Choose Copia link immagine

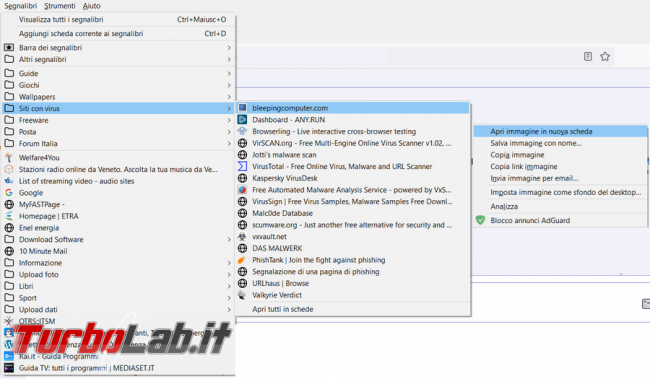[560, 166]
